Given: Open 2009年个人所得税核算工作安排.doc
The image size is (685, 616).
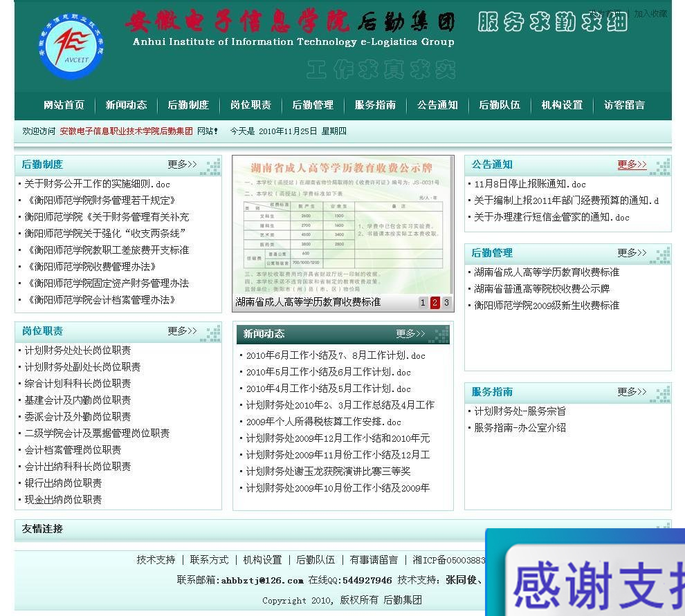Looking at the screenshot, I should (x=324, y=422).
